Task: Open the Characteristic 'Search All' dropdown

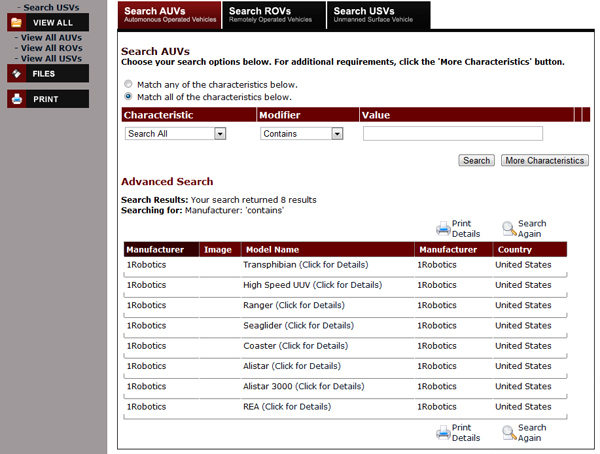Action: [175, 133]
